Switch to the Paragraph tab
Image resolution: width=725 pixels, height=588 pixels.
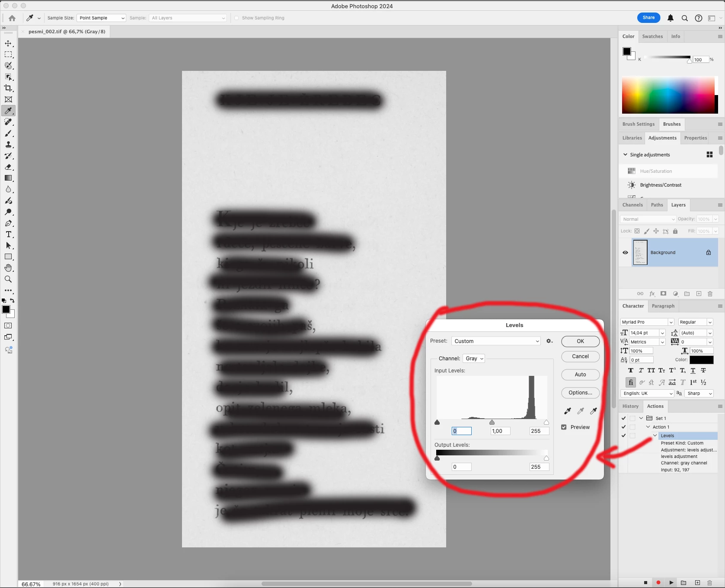coord(663,306)
